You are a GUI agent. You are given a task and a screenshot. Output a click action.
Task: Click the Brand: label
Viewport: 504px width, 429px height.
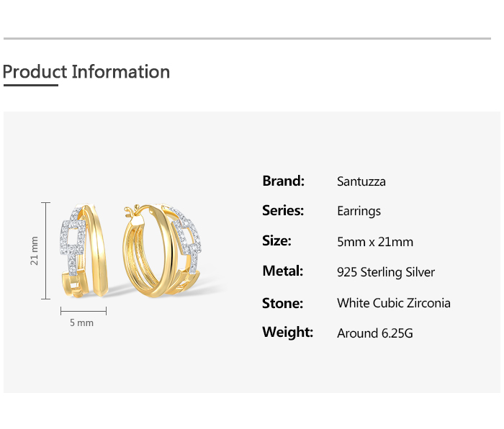[x=283, y=181]
